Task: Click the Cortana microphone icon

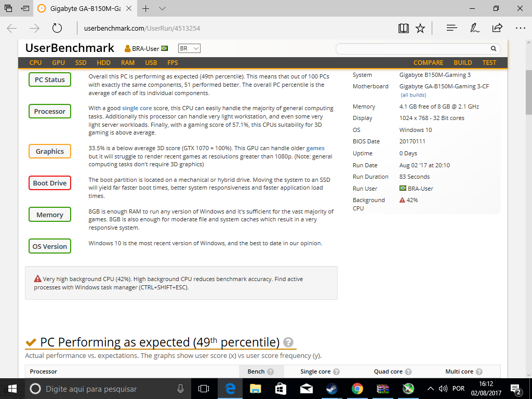Action: click(180, 389)
